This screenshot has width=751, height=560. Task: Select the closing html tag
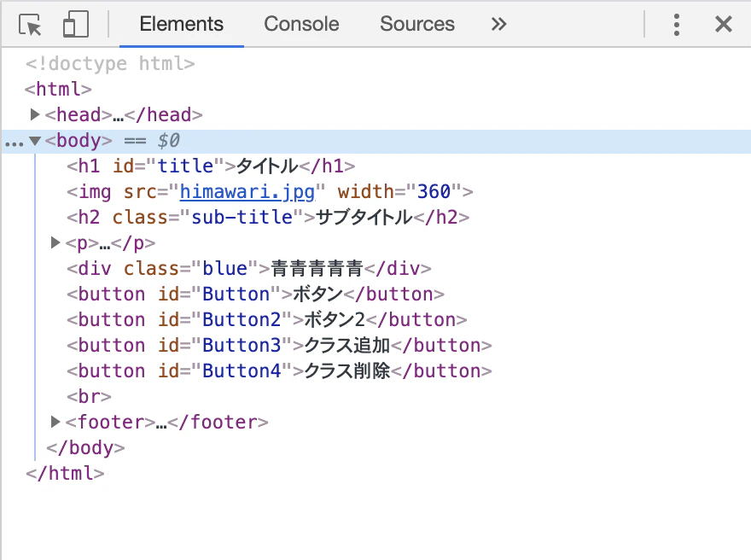pyautogui.click(x=65, y=473)
